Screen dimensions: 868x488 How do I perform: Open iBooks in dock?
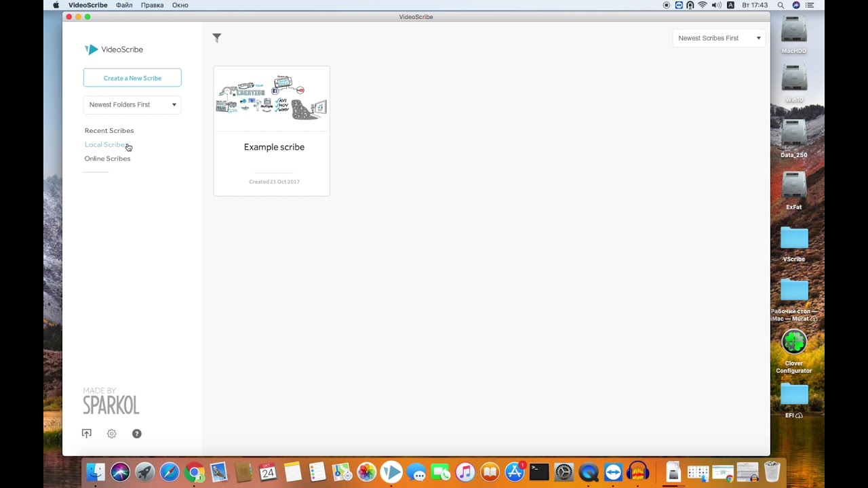pos(490,472)
